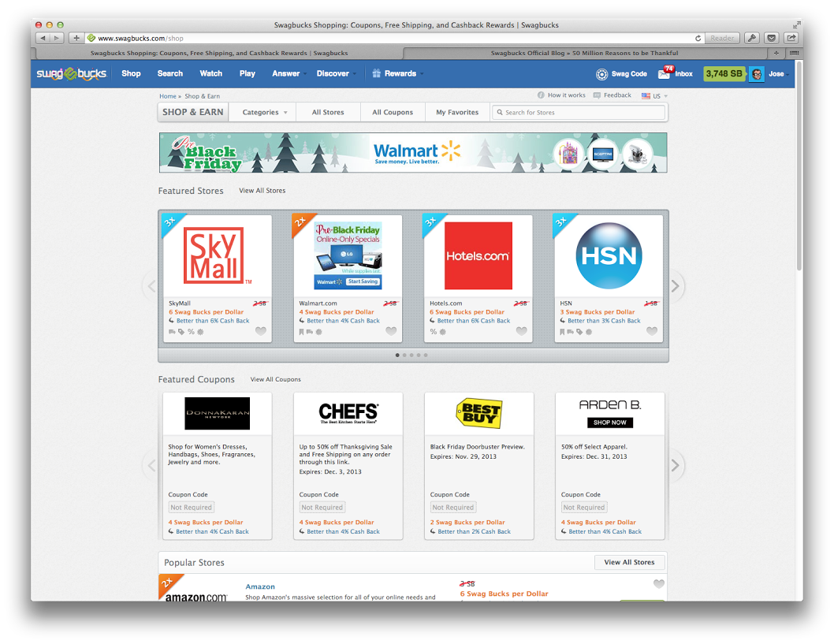
Task: Expand the Rewards menu dropdown
Action: (x=422, y=74)
